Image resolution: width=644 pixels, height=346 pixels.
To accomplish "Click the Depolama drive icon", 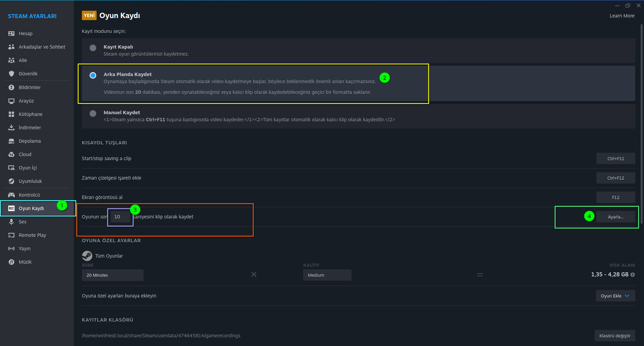I will 11,141.
